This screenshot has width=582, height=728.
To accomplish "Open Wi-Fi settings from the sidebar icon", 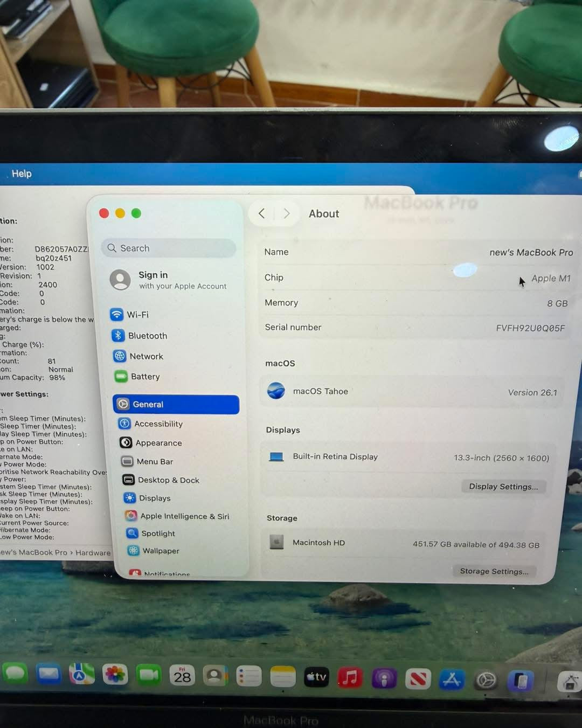I will click(119, 315).
